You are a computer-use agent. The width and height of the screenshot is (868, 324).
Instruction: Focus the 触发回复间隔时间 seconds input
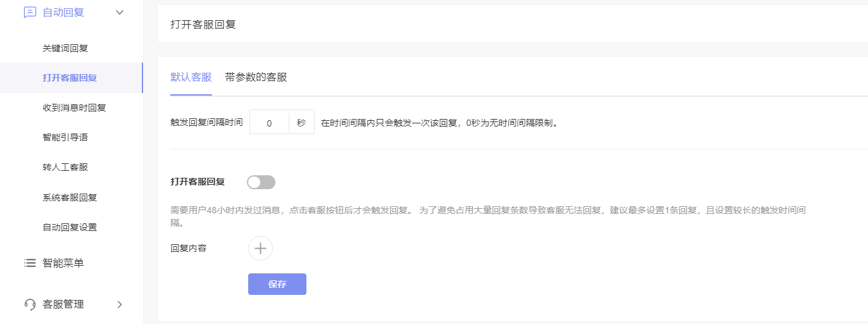click(x=269, y=123)
